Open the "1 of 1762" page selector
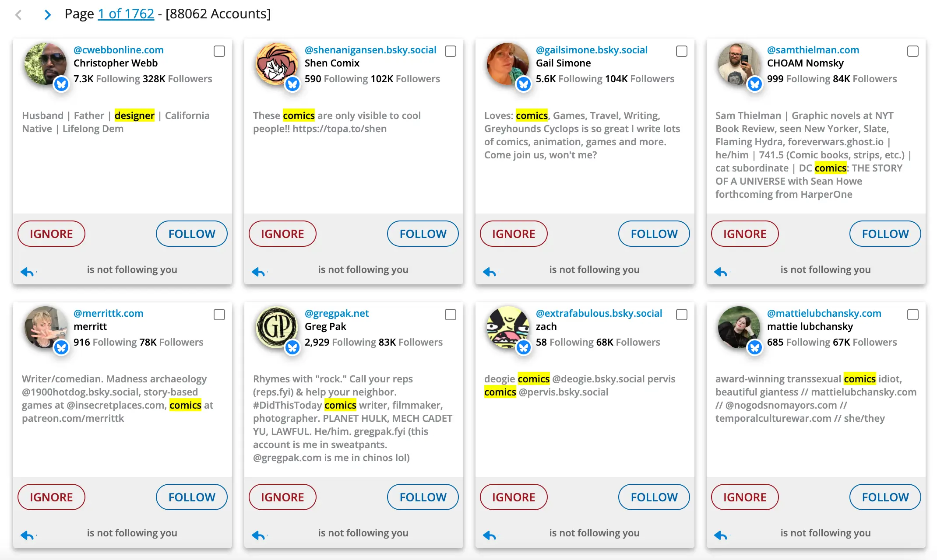 click(126, 14)
